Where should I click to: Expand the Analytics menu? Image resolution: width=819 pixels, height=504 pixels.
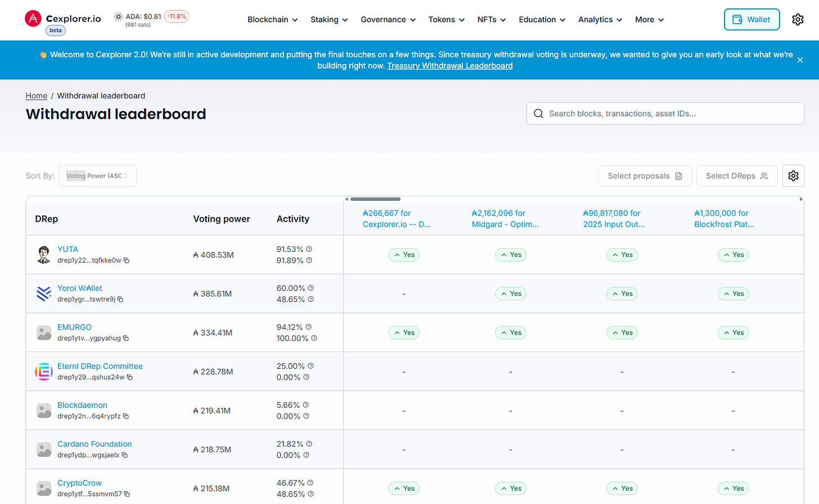click(600, 20)
